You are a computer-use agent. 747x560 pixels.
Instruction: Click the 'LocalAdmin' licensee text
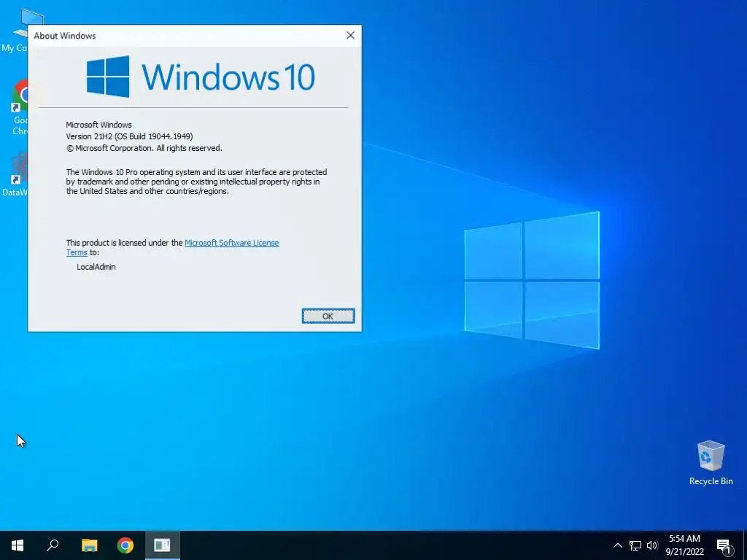[x=96, y=267]
